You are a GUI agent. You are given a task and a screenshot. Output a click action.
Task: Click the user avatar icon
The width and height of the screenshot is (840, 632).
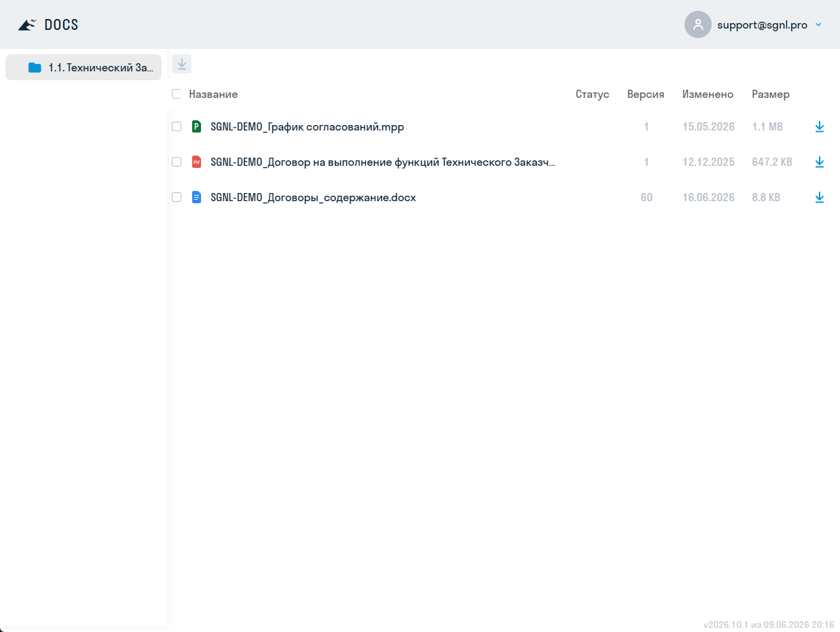[x=698, y=24]
